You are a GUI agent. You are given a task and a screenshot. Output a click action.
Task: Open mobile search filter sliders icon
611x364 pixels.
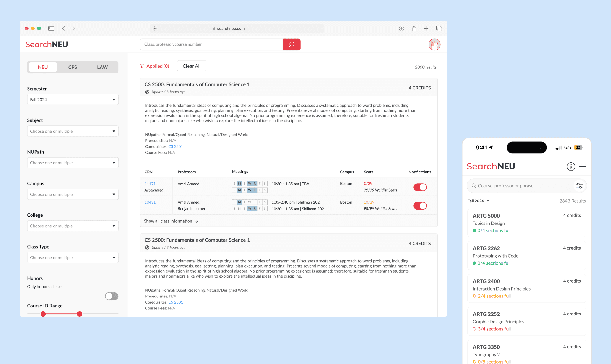[579, 186]
